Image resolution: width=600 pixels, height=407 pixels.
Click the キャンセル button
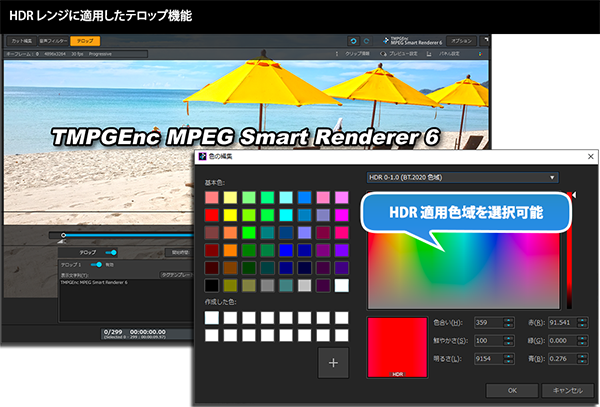click(568, 391)
